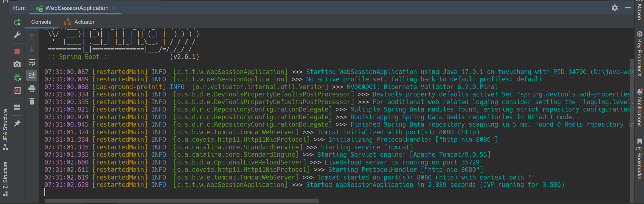Click the horizontal scrollbar below the console

tap(181, 201)
